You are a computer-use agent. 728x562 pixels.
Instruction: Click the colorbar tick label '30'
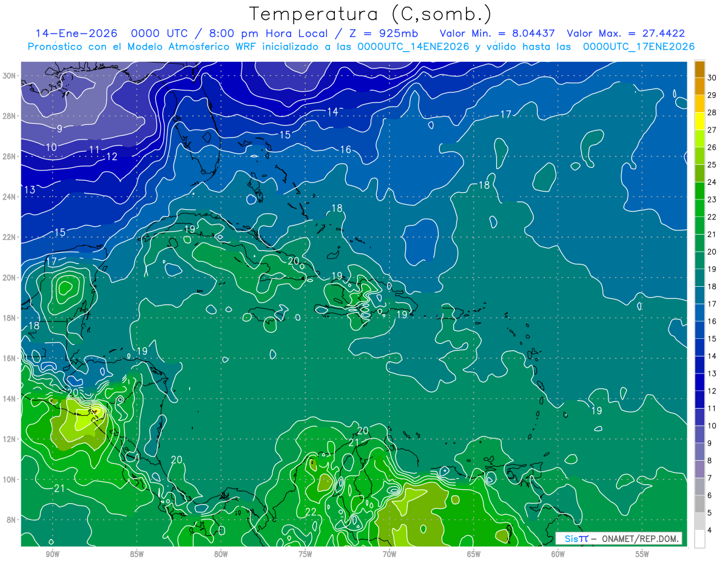[x=712, y=78]
